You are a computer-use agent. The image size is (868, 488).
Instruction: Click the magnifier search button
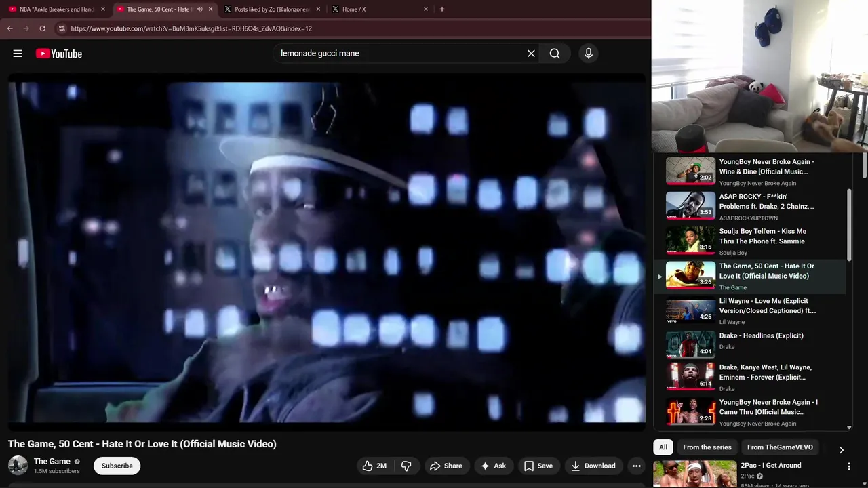coord(555,54)
